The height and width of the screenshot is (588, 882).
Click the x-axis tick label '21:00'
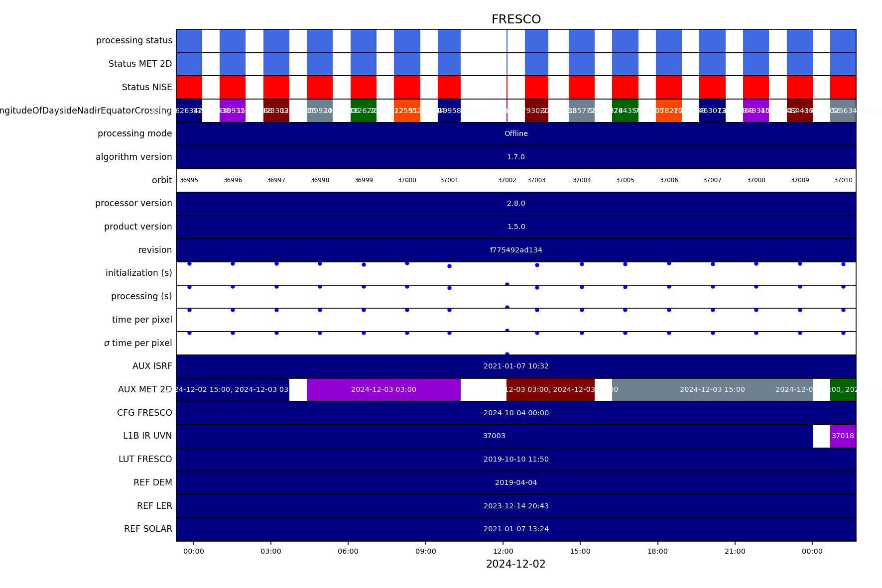coord(735,551)
